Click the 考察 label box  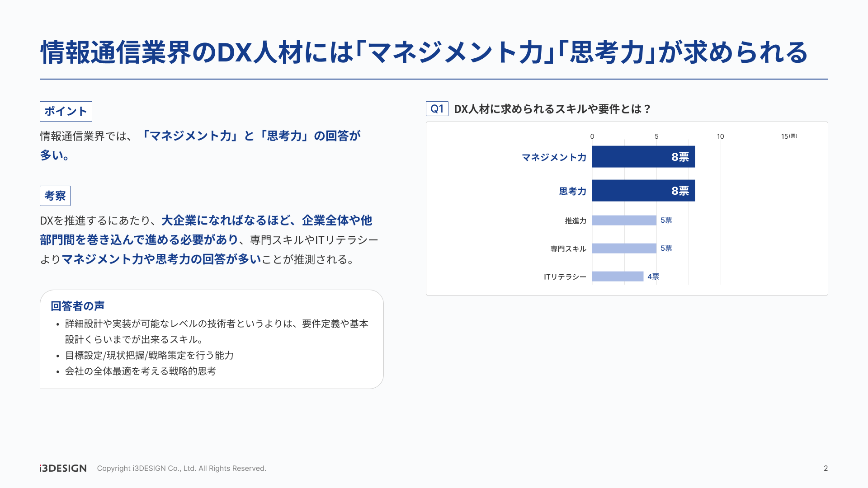pos(55,196)
